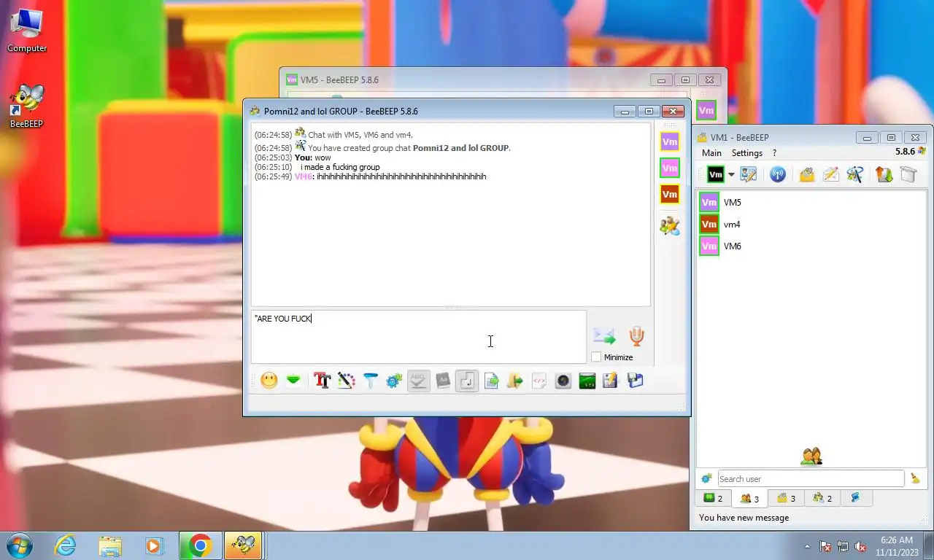
Task: Switch to the users tab showing 3
Action: pyautogui.click(x=749, y=499)
